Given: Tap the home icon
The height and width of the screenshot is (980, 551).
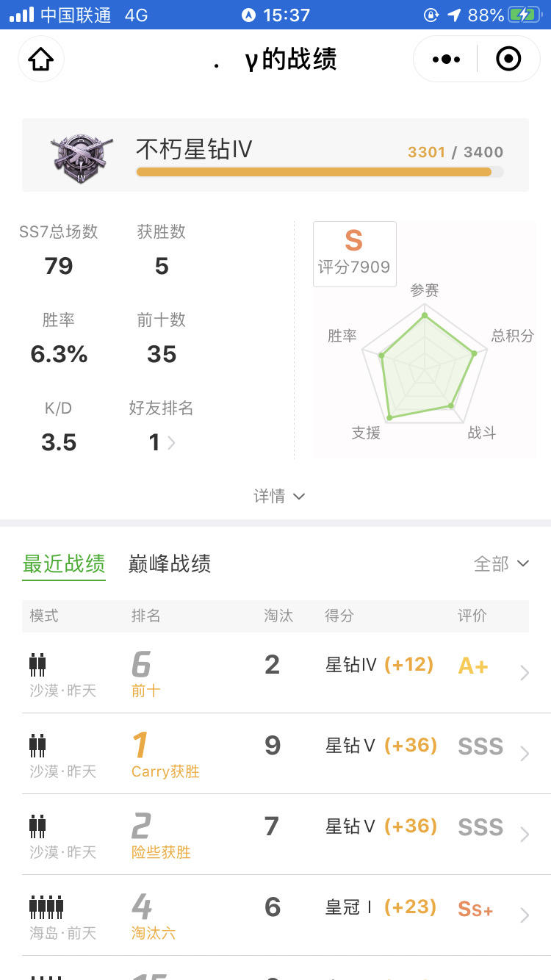Looking at the screenshot, I should click(x=41, y=59).
